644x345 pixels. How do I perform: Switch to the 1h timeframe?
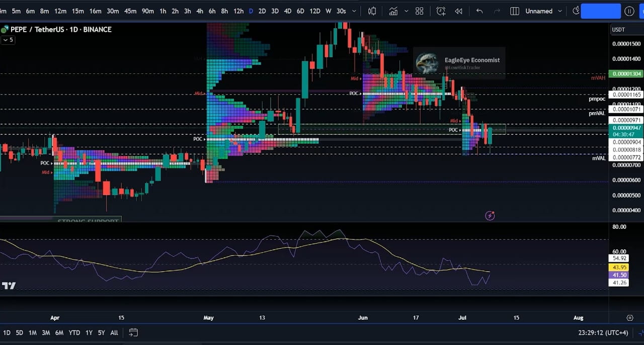pos(163,11)
